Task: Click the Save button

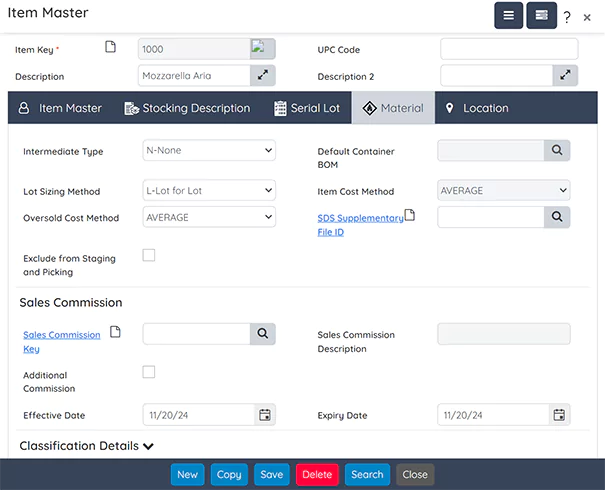Action: 272,475
